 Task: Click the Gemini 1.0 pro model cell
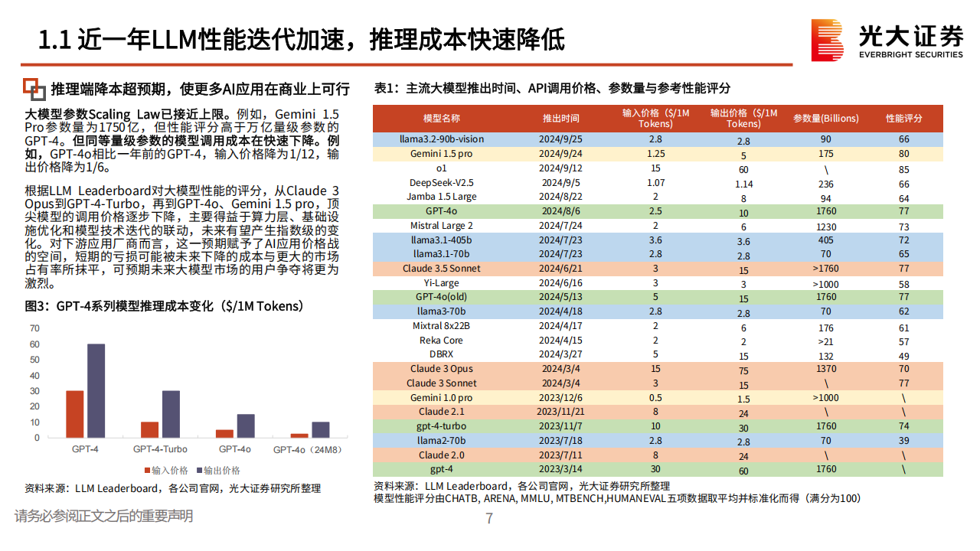pyautogui.click(x=442, y=398)
